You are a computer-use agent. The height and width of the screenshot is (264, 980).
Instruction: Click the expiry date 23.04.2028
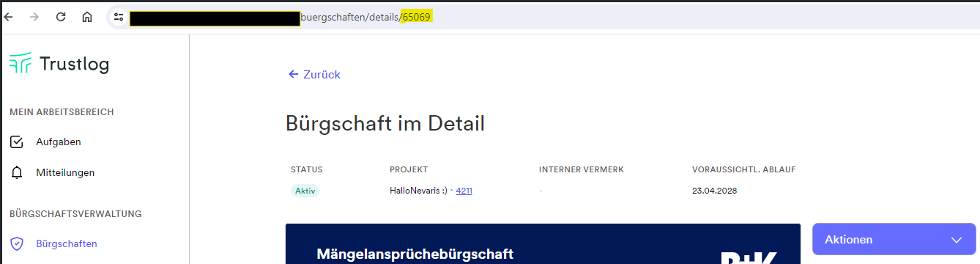tap(714, 191)
